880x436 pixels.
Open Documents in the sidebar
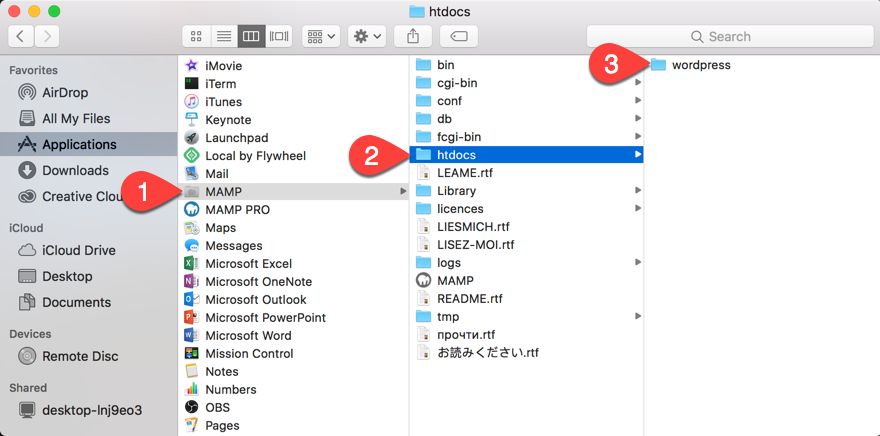89,302
